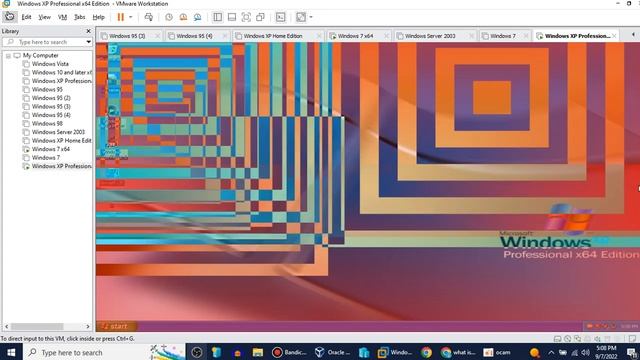This screenshot has height=360, width=640.
Task: Revert the VM to its previous snapshot
Action: (183, 17)
